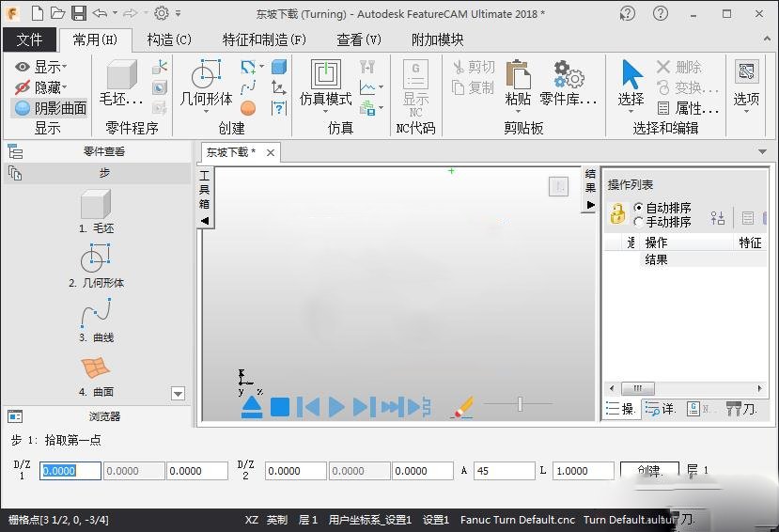Collapse the 工具箱 toolbox panel arrow
This screenshot has width=779, height=532.
point(205,221)
